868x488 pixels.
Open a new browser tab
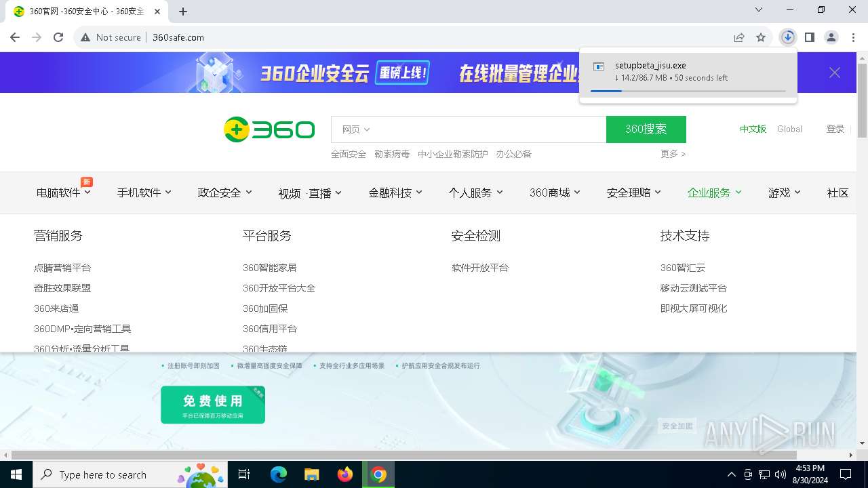tap(183, 12)
